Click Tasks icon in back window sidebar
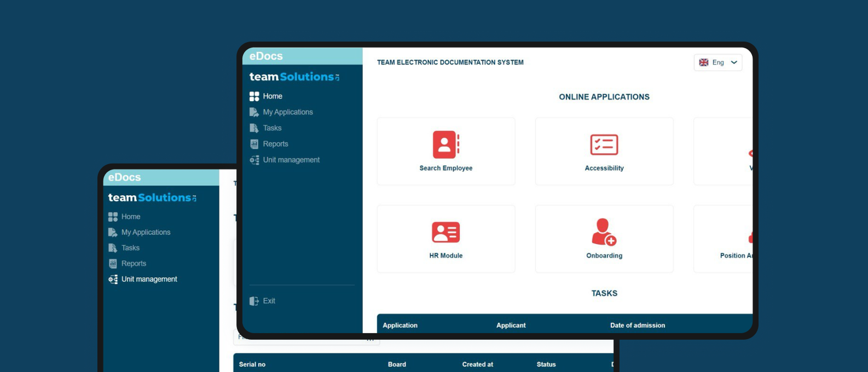868x372 pixels. [x=113, y=248]
